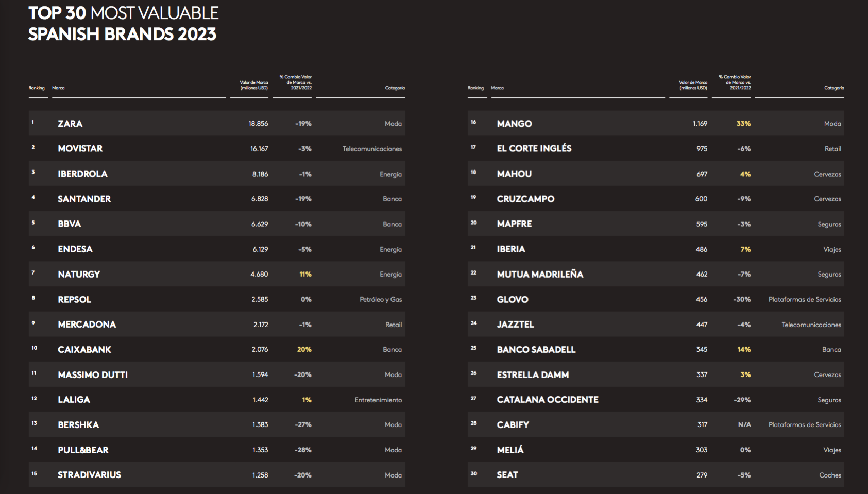Select the REPSOL brand name
The width and height of the screenshot is (868, 494).
point(75,299)
